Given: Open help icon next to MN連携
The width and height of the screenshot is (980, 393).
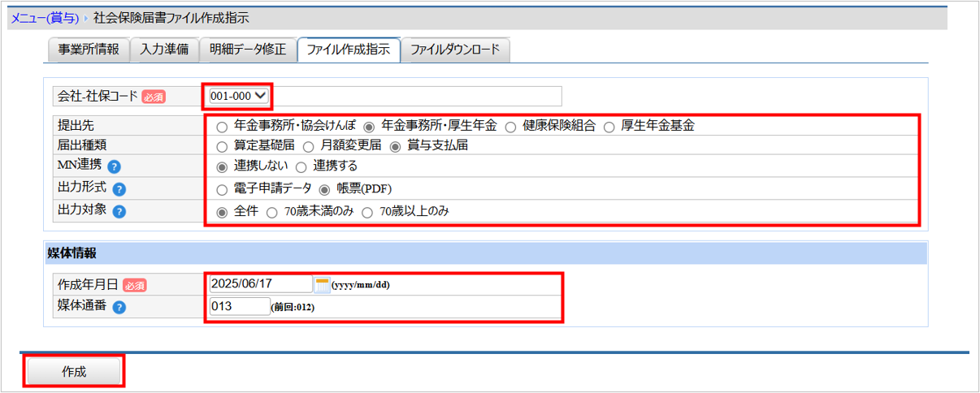Looking at the screenshot, I should click(x=114, y=167).
